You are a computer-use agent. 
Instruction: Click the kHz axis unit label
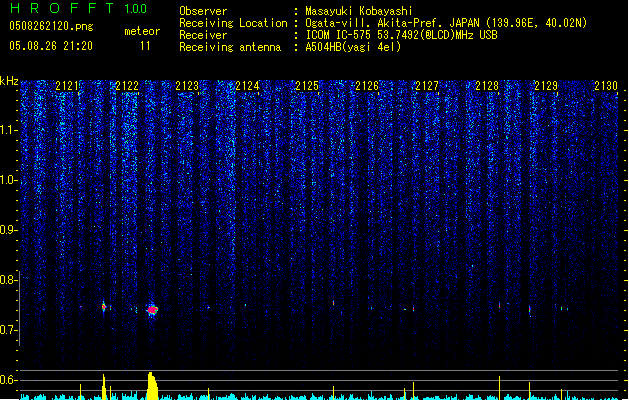(9, 81)
